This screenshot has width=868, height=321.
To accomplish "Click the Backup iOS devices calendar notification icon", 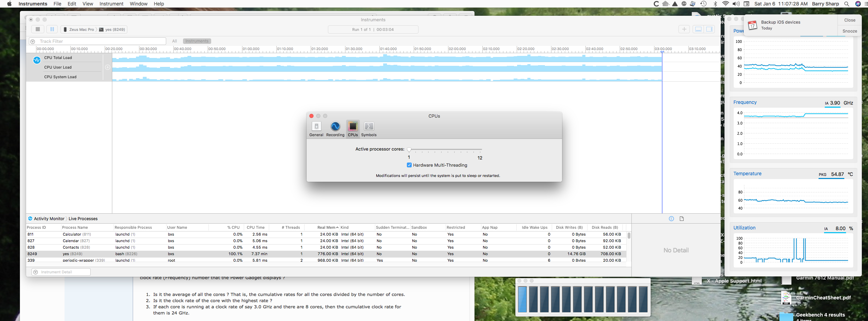I will pos(753,25).
